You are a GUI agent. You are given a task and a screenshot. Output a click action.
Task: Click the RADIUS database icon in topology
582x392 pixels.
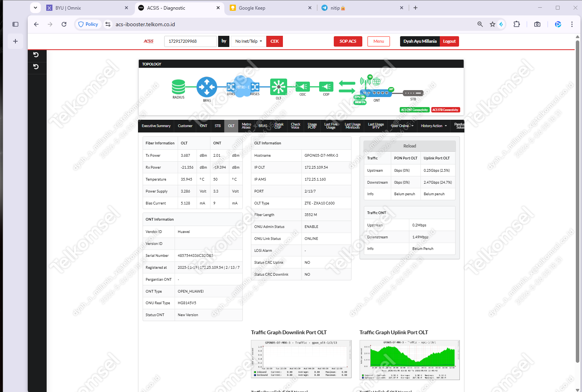pos(178,87)
